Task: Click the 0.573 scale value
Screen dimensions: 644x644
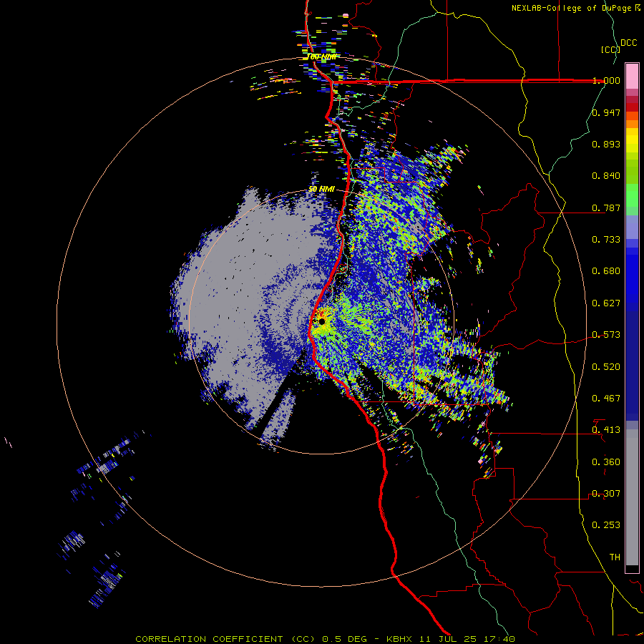Action: tap(606, 335)
